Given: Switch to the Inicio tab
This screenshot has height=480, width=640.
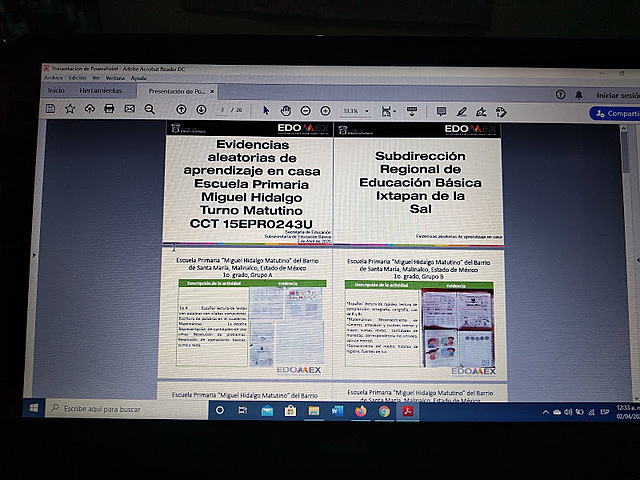Looking at the screenshot, I should (56, 90).
